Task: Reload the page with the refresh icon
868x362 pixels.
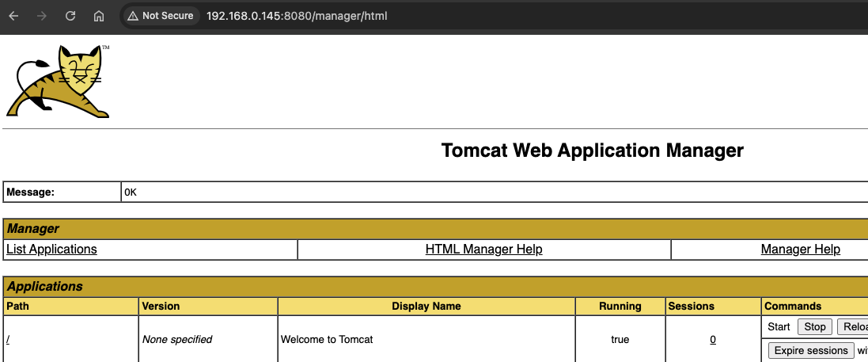Action: point(70,16)
